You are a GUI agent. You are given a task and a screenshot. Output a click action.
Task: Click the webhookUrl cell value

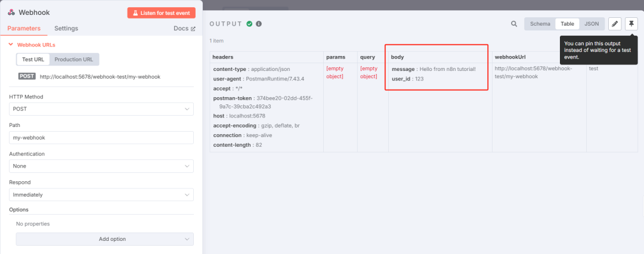click(532, 73)
